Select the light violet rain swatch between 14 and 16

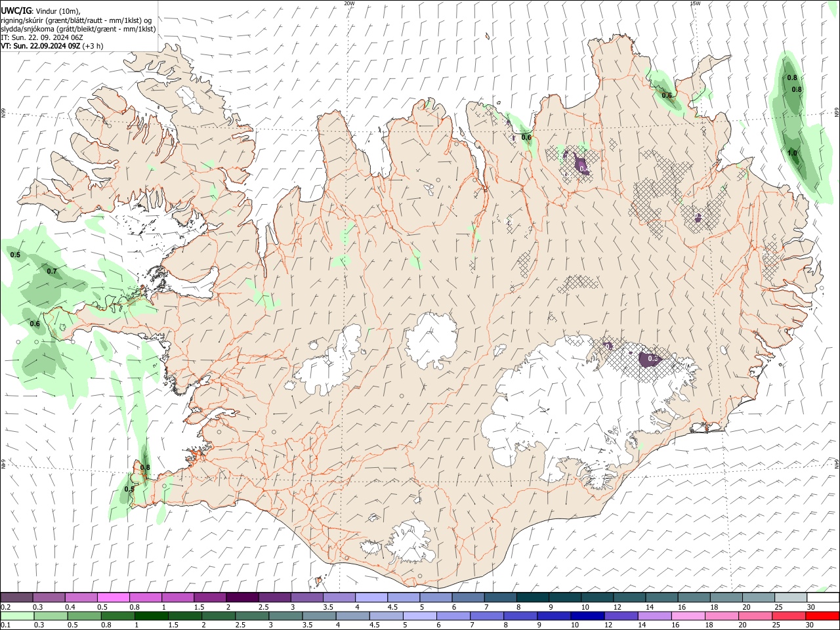click(654, 616)
